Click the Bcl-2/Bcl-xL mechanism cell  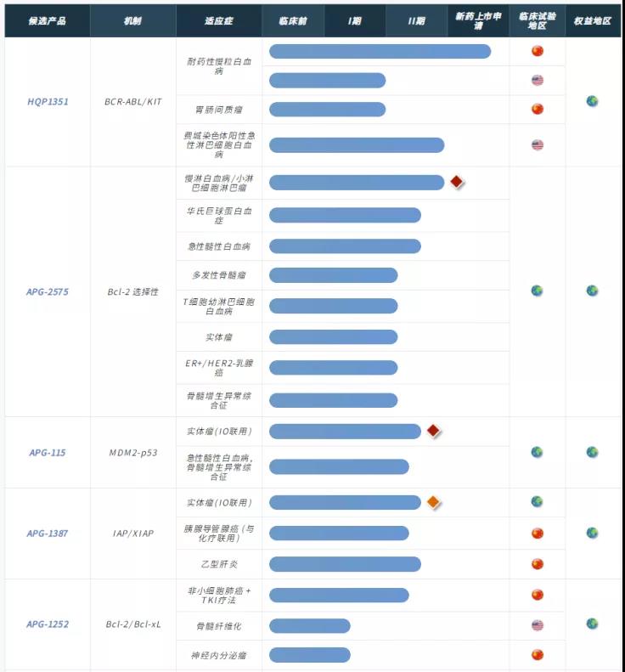point(133,624)
